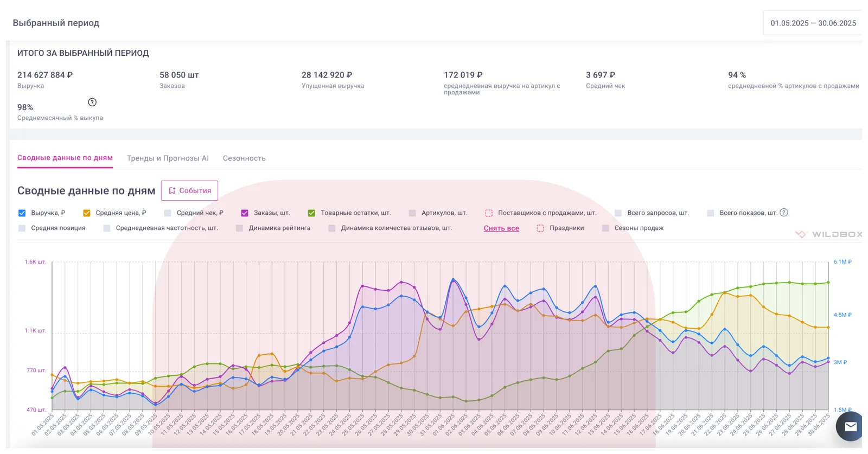Click the Упущенная выручка label

click(333, 86)
